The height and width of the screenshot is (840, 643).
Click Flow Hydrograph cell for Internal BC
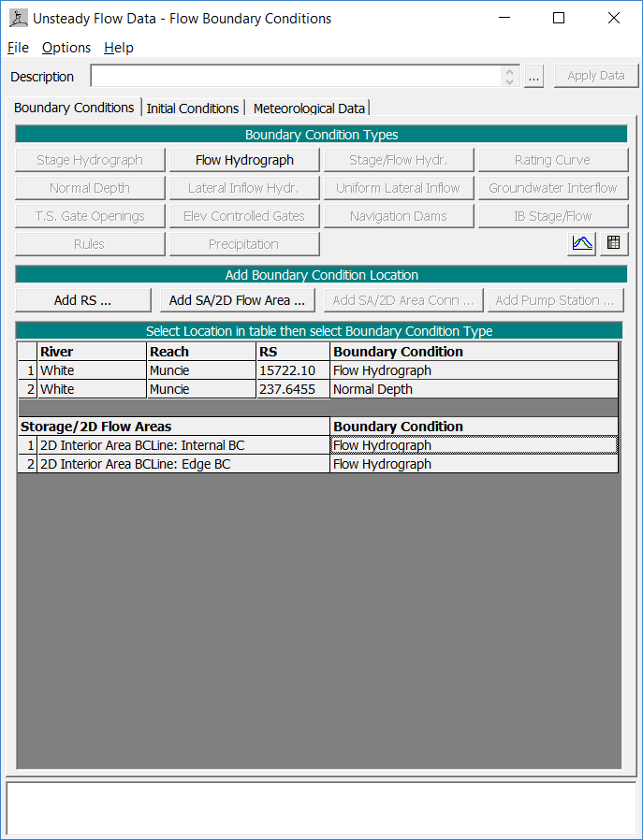tap(474, 445)
